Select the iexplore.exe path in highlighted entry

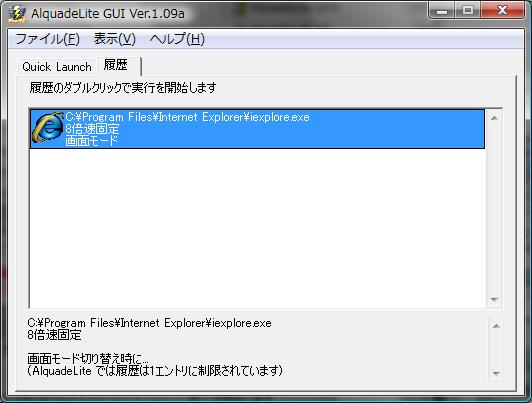(x=187, y=117)
